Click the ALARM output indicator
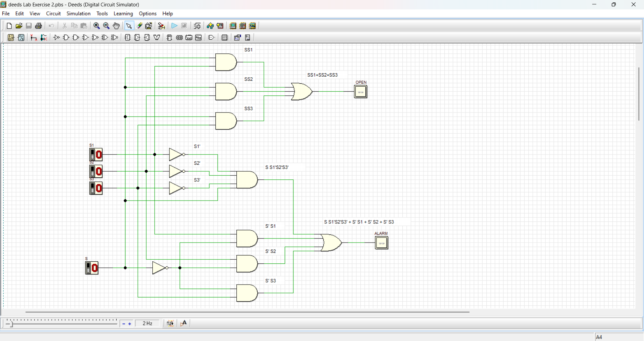The image size is (644, 341). click(381, 243)
